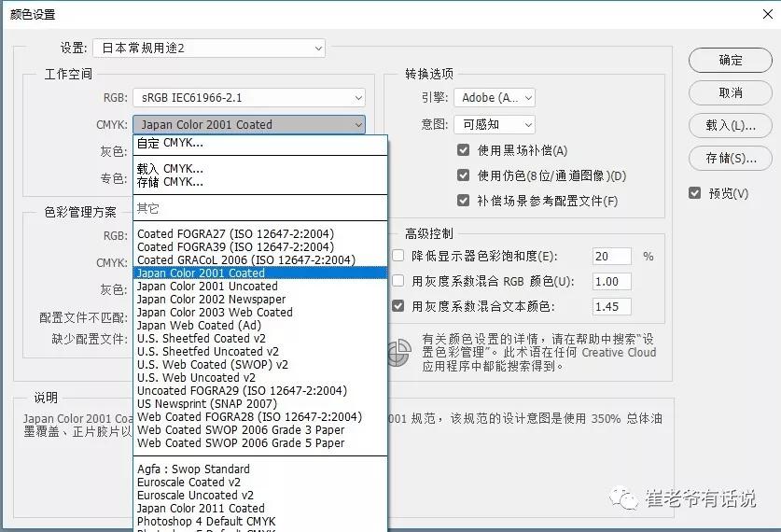
Task: Choose Japan Color 2001 Uncoated profile
Action: click(207, 286)
